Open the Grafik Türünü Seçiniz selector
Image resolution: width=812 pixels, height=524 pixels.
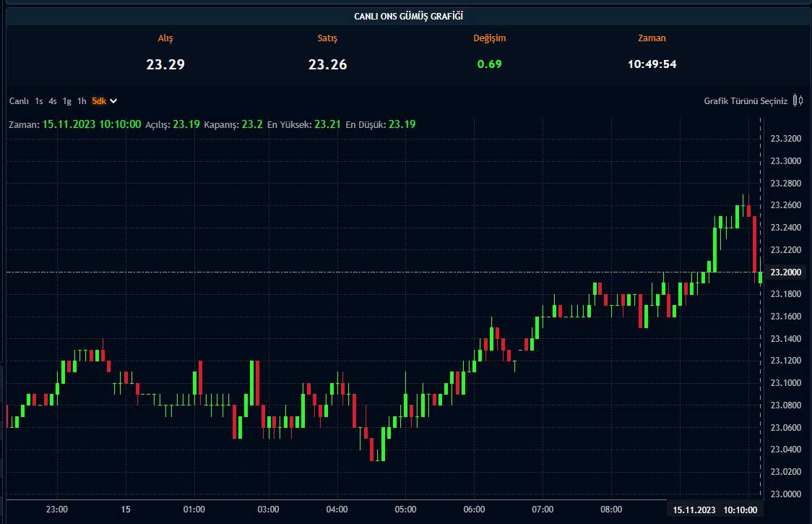746,101
